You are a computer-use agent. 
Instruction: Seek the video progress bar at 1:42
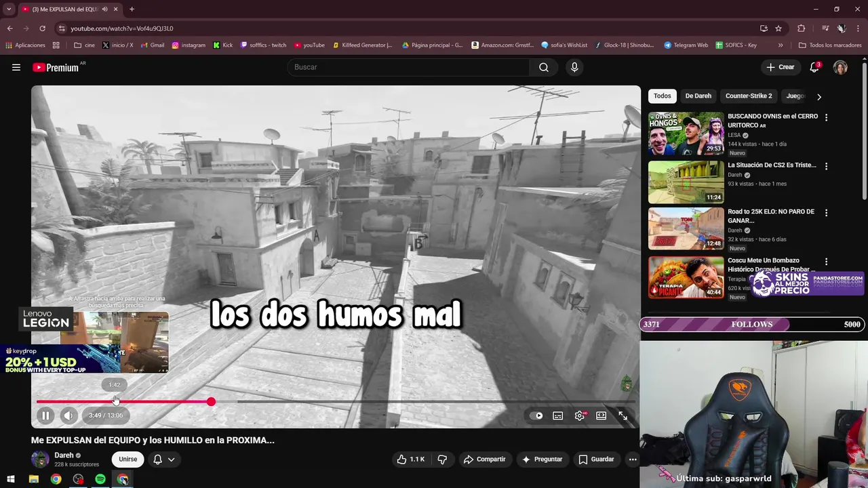115,402
